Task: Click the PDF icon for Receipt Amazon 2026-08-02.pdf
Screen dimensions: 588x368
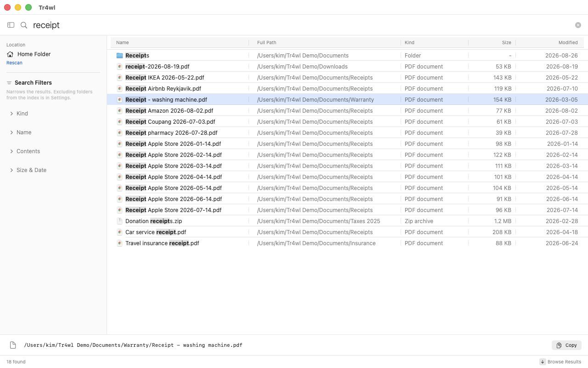Action: (119, 111)
